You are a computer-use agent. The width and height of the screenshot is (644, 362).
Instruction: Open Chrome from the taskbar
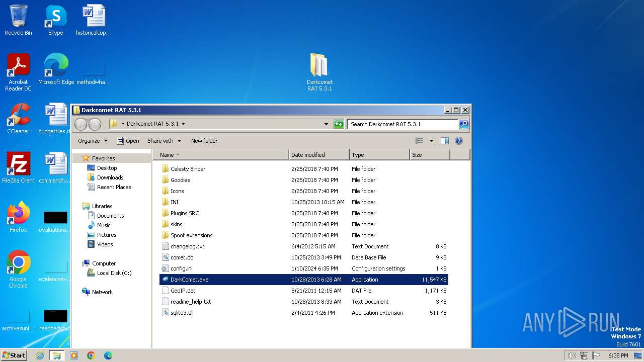91,355
